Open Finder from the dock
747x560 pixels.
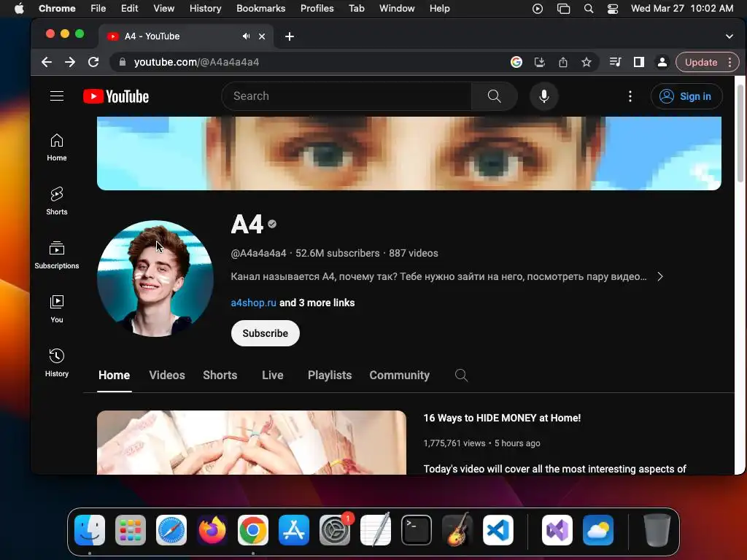(90, 530)
